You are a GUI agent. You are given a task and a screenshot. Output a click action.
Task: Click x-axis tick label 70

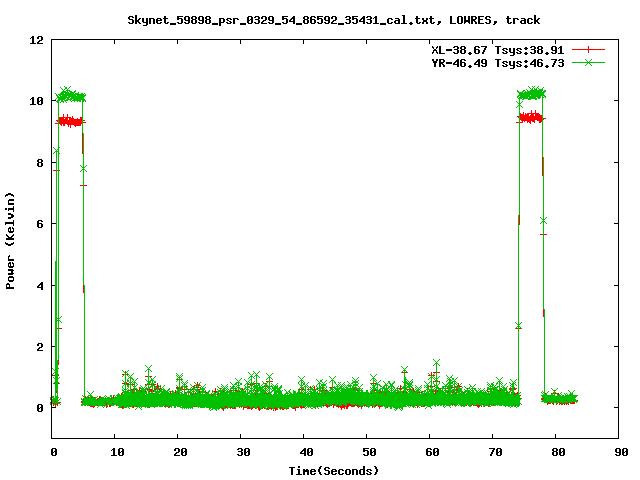click(x=495, y=452)
